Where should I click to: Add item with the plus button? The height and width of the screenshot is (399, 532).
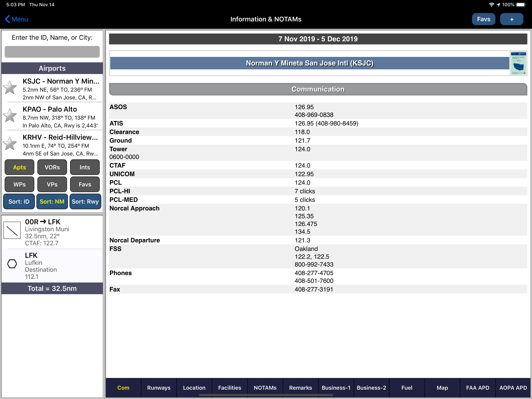coord(512,19)
